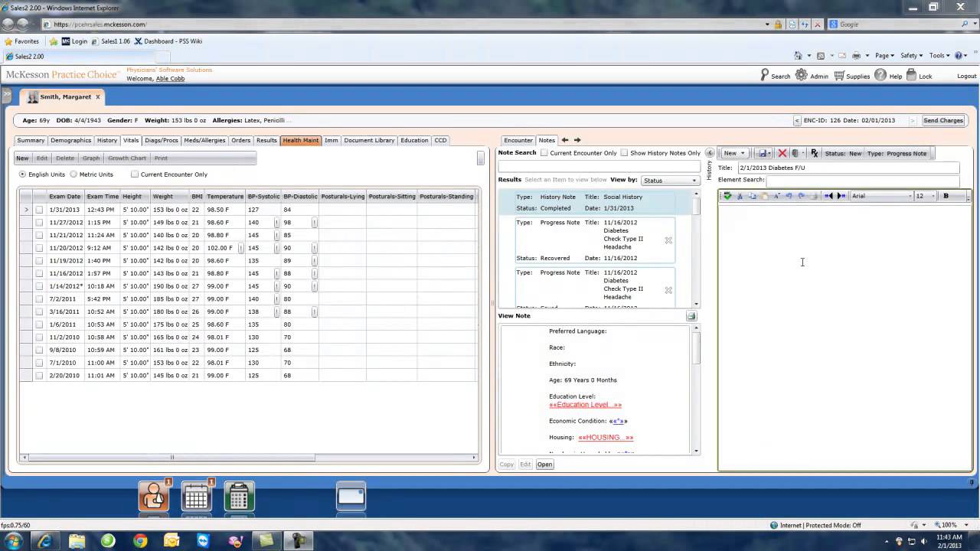980x551 pixels.
Task: Jump to next element marker
Action: tap(841, 196)
